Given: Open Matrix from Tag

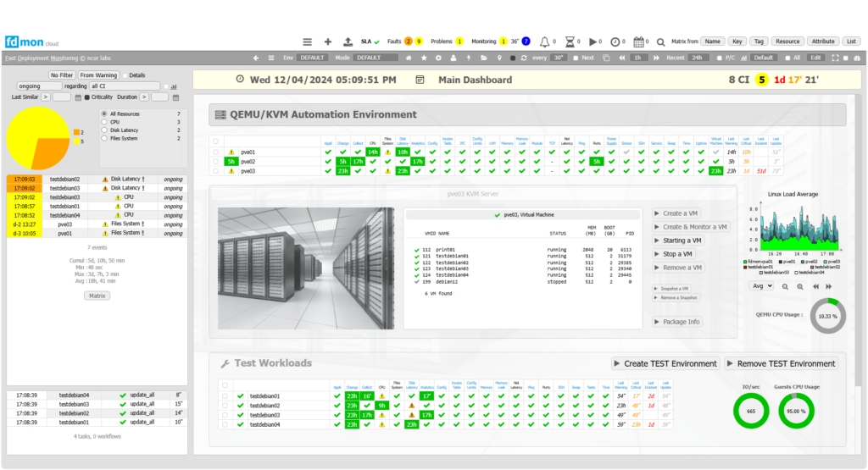Looking at the screenshot, I should coord(759,41).
